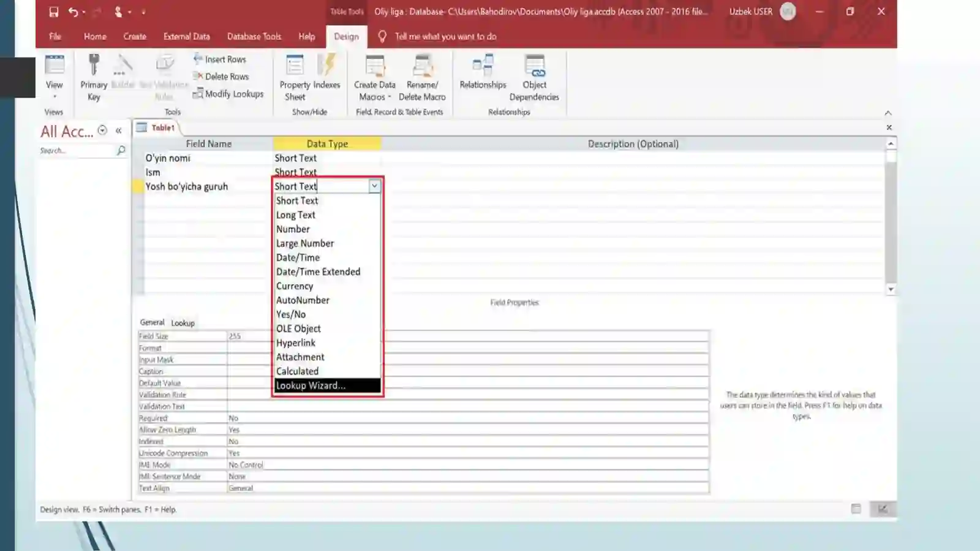Select OLE Object data type

point(327,329)
